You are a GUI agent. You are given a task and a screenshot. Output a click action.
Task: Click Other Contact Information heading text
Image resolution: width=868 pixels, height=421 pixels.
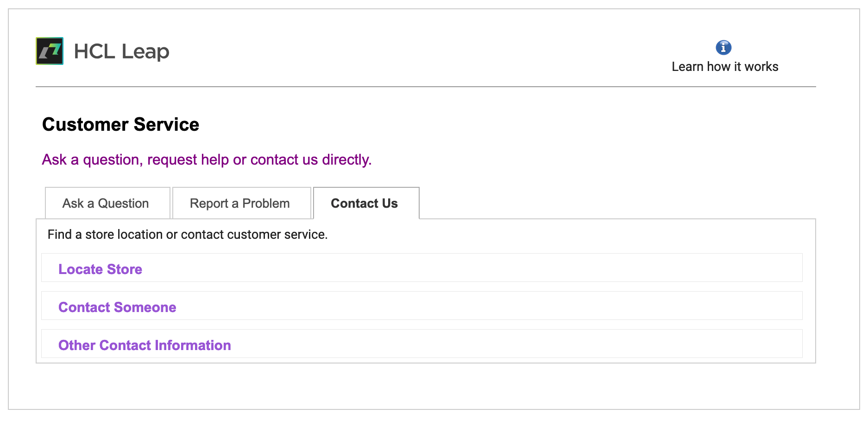tap(145, 345)
